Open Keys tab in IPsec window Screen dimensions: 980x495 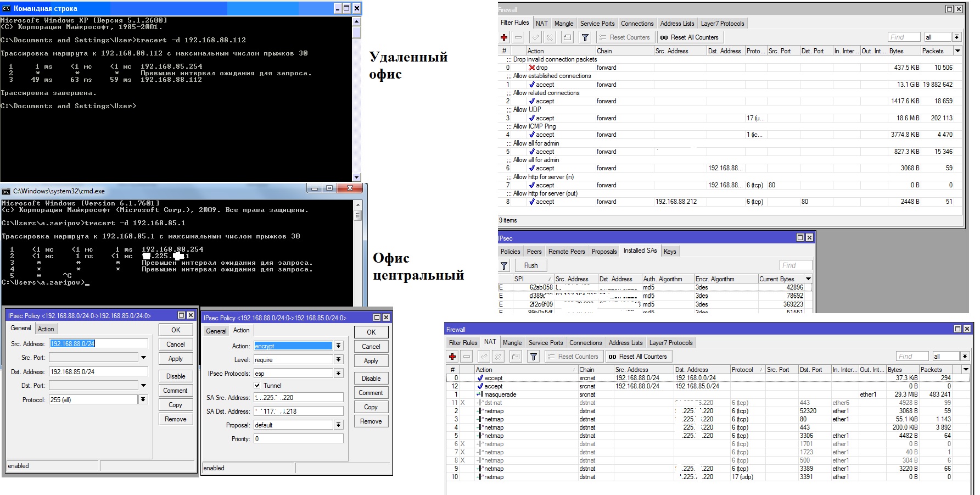(x=670, y=251)
